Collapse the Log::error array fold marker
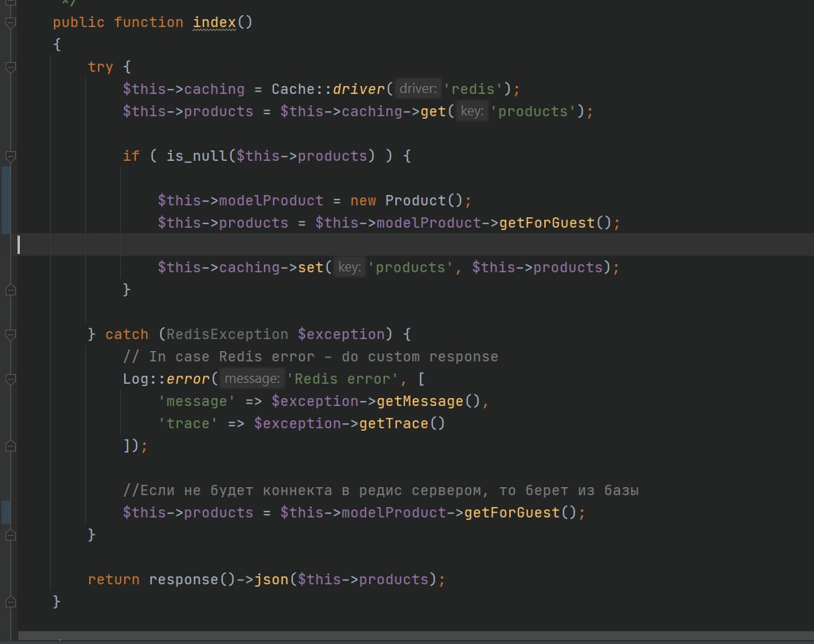Viewport: 814px width, 644px height. click(x=10, y=379)
